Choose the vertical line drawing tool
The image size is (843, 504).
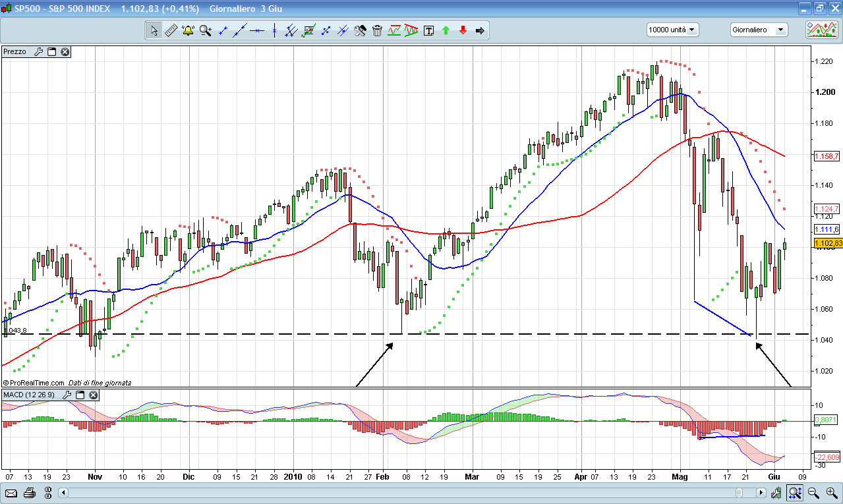pos(274,30)
